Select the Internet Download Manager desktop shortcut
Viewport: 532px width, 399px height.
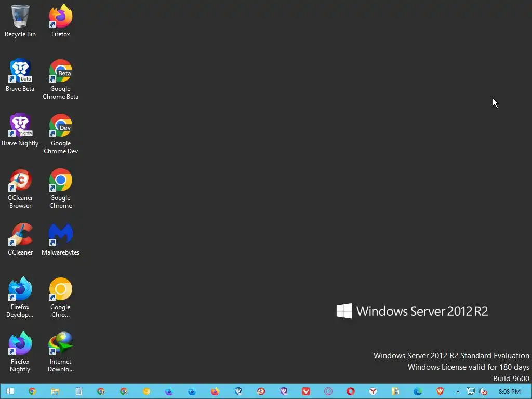(x=61, y=352)
